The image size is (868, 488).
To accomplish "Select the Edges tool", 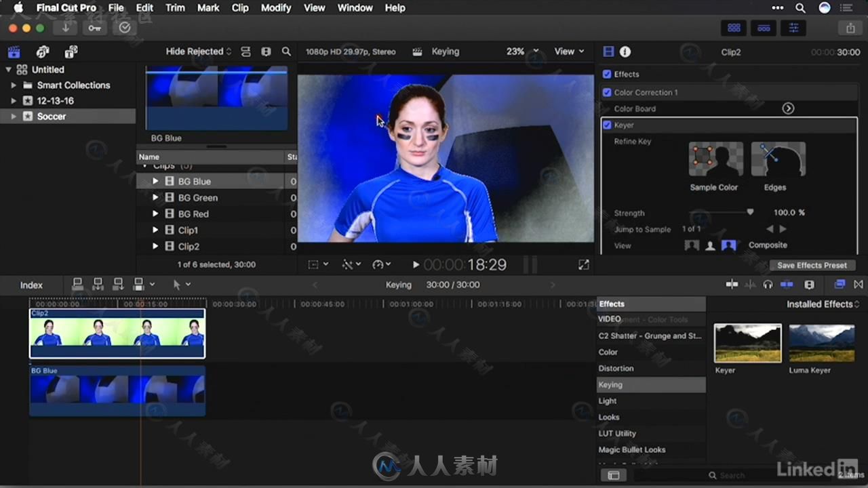I will coord(778,159).
